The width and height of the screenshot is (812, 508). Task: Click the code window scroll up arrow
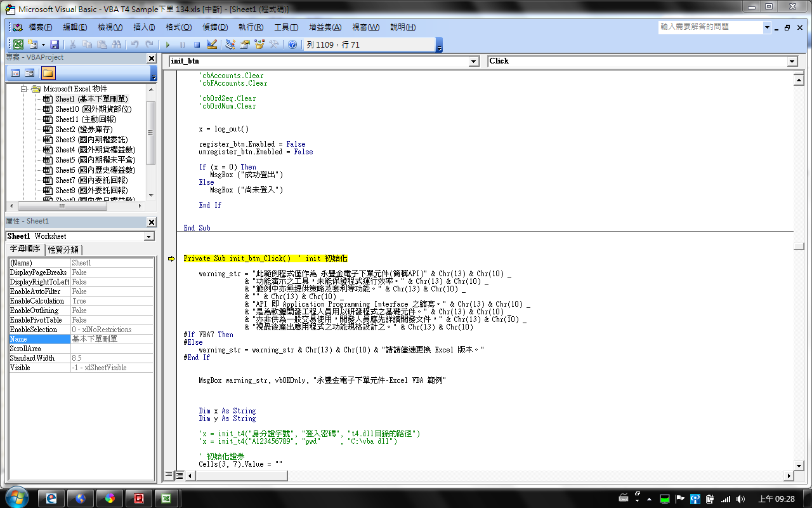coord(799,81)
